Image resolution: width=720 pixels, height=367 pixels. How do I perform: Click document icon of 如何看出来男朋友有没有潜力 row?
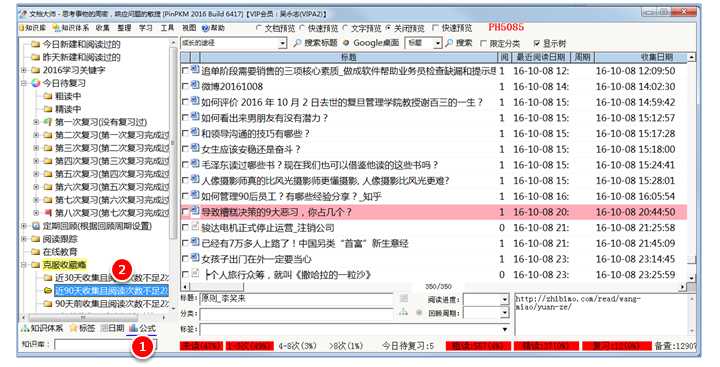(195, 117)
